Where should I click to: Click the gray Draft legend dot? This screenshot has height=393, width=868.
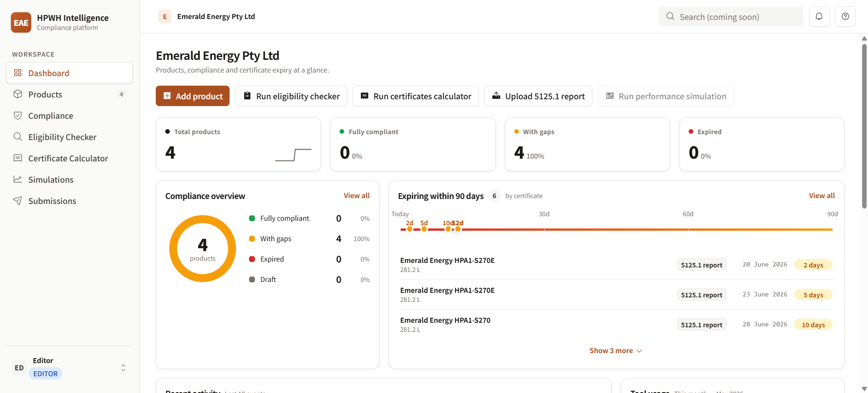(x=252, y=279)
